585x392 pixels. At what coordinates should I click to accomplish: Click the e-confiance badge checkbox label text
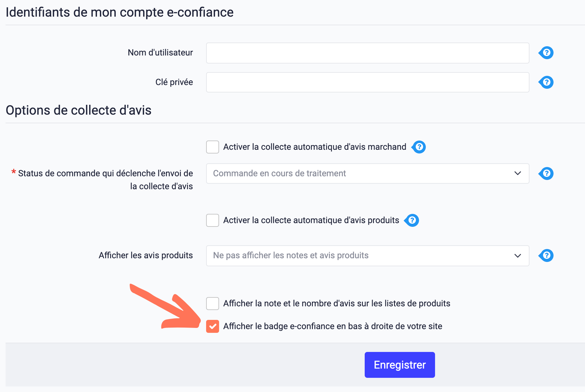click(x=333, y=326)
